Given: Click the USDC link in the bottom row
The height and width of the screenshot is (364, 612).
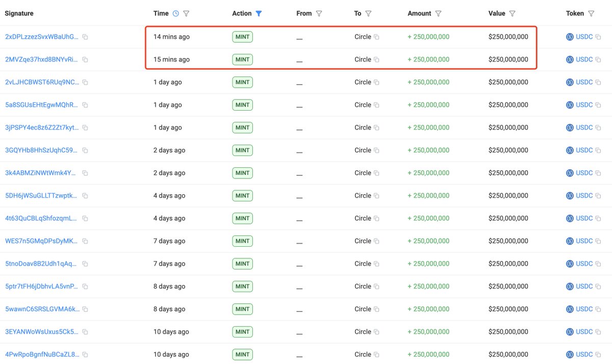Looking at the screenshot, I should [583, 354].
